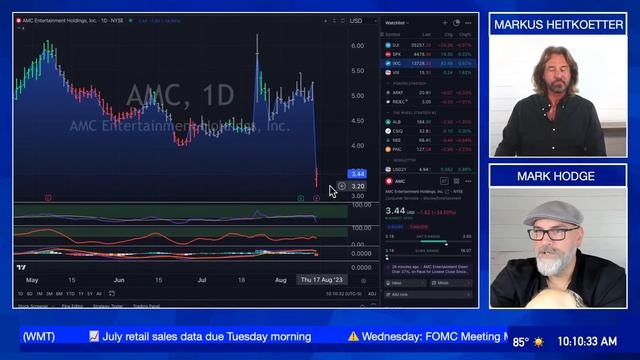This screenshot has width=640, height=360.
Task: Click Add note in AMC details panel
Action: 429,294
